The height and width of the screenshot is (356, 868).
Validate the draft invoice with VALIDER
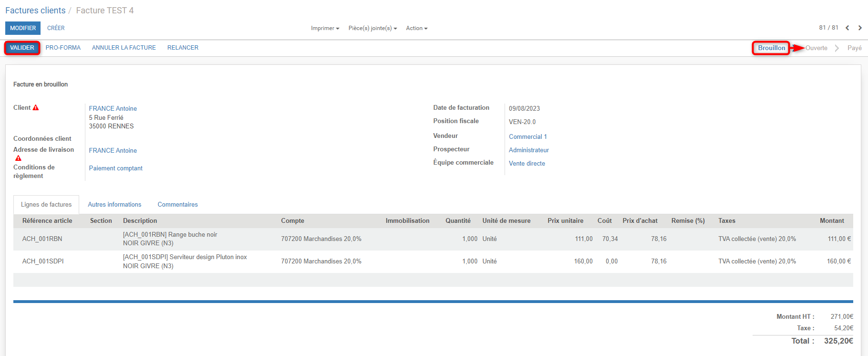[x=22, y=48]
